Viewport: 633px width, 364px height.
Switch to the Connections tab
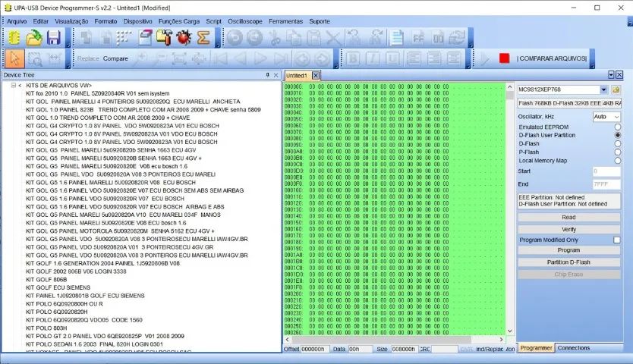click(x=574, y=348)
